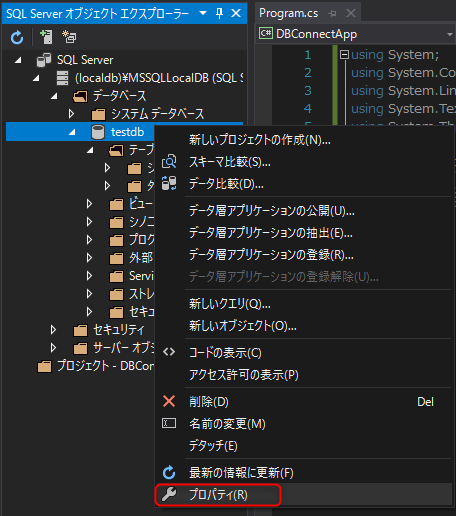Screen dimensions: 456x516
Task: Click line number 1 in editor
Action: coord(308,55)
